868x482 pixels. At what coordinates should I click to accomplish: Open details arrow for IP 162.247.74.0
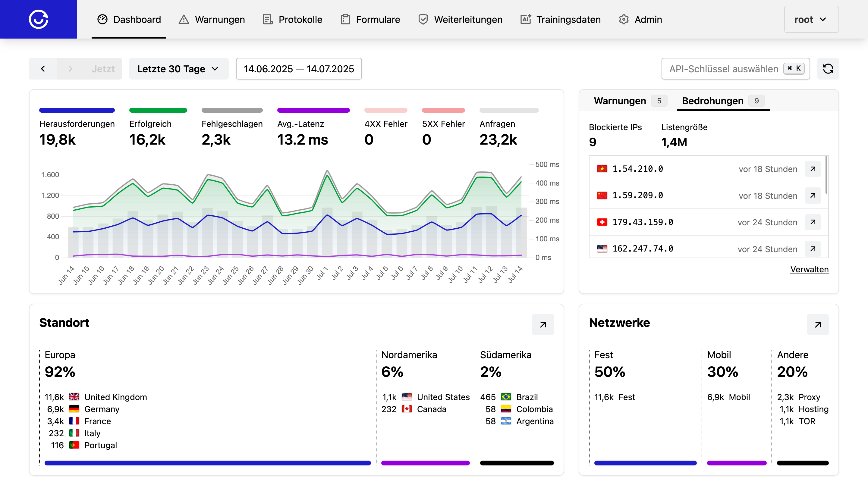pos(813,249)
